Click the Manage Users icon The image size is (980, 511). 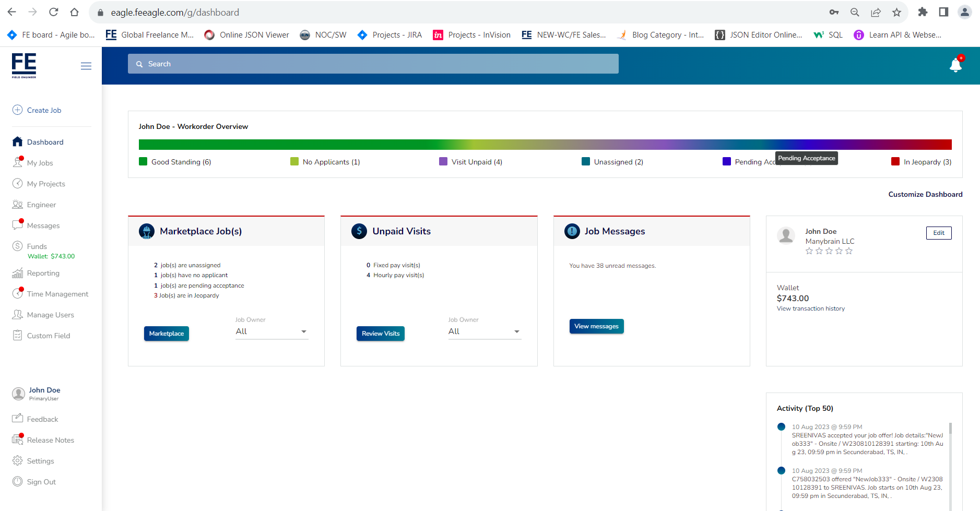pos(17,314)
